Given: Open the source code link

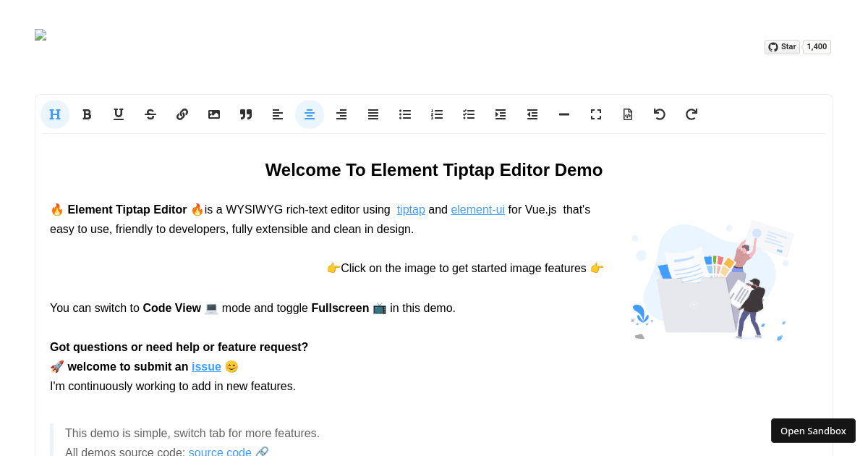Looking at the screenshot, I should [x=220, y=452].
